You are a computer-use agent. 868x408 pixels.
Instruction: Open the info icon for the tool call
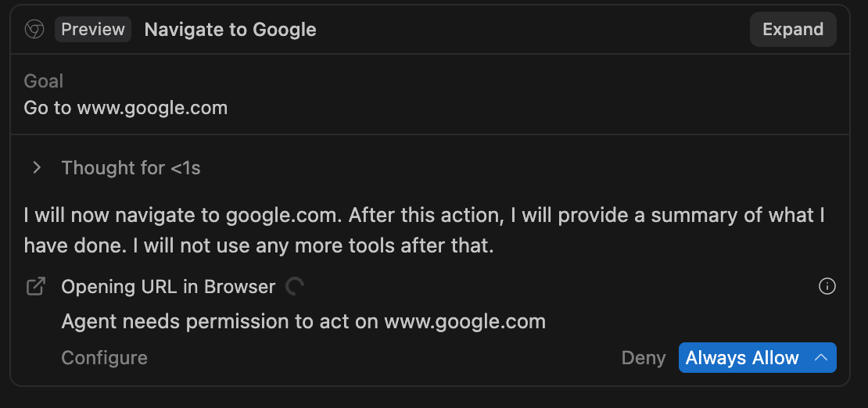tap(827, 287)
